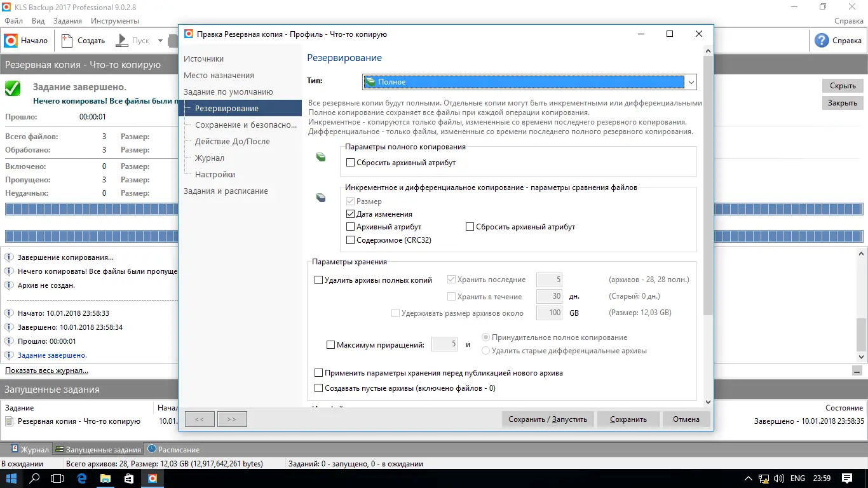Uncheck Дата изменения checkbox
The image size is (868, 488).
pyautogui.click(x=350, y=214)
